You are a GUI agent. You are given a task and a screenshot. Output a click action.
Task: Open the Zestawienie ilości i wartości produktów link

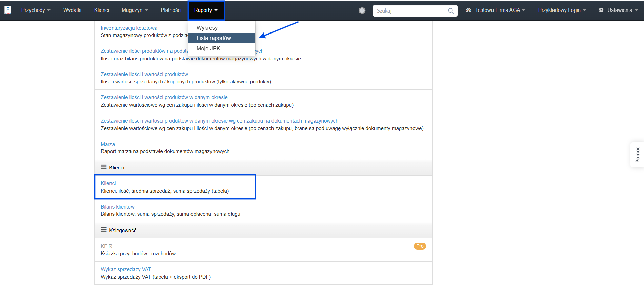(144, 74)
